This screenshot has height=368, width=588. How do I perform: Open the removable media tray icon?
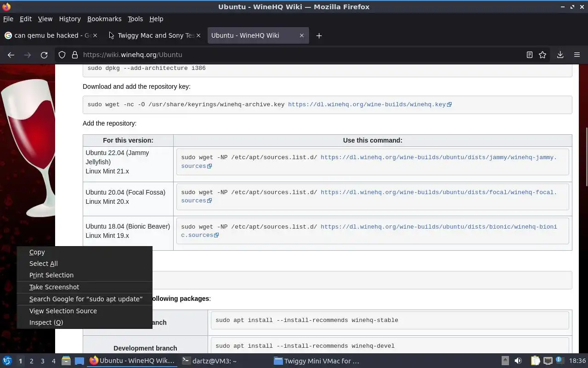click(x=505, y=361)
